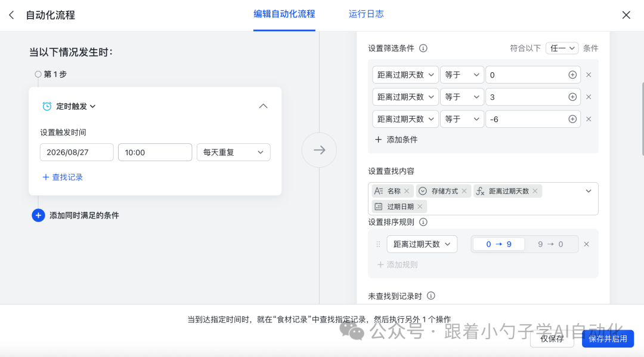This screenshot has height=357, width=644.
Task: Click 添加条件 to add a filter
Action: 397,140
